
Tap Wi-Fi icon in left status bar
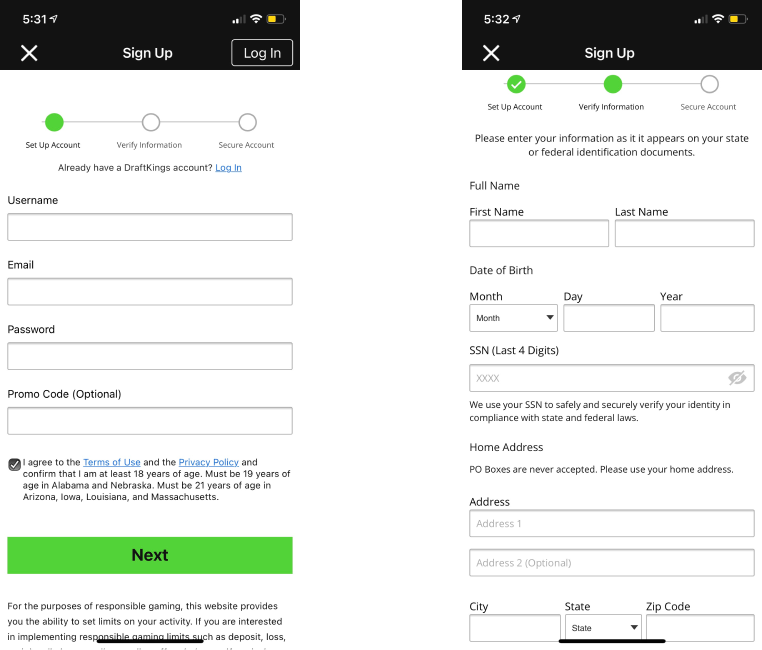pyautogui.click(x=256, y=19)
